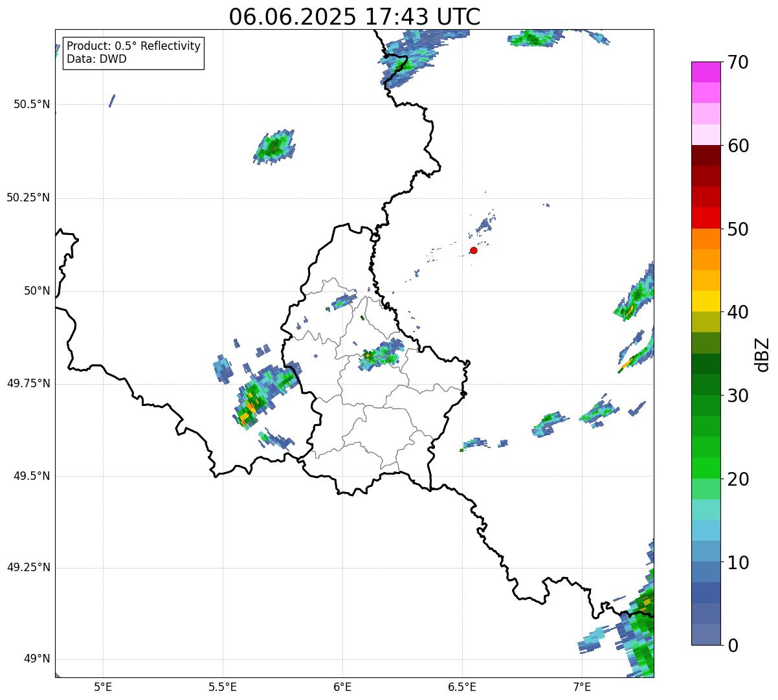Image resolution: width=778 pixels, height=700 pixels.
Task: Click the '49.25°N' latitude label
Action: pos(28,567)
